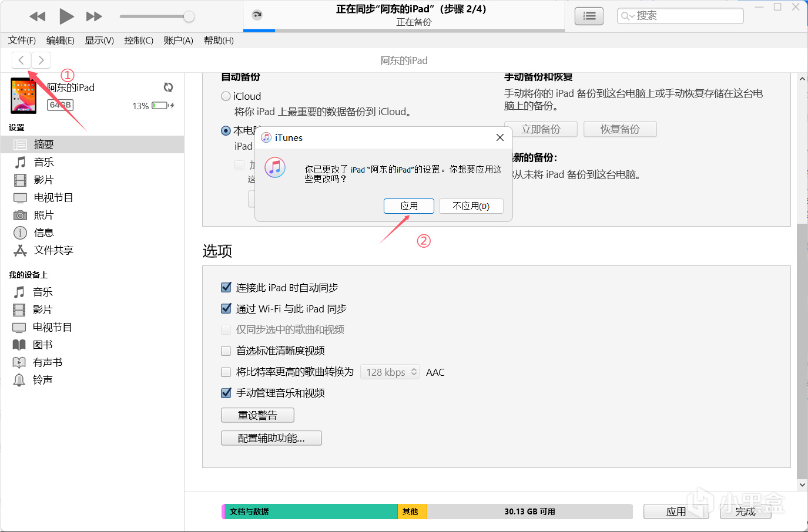Click the bottom 应用 button
Viewport: 808px width, 532px height.
[x=676, y=511]
